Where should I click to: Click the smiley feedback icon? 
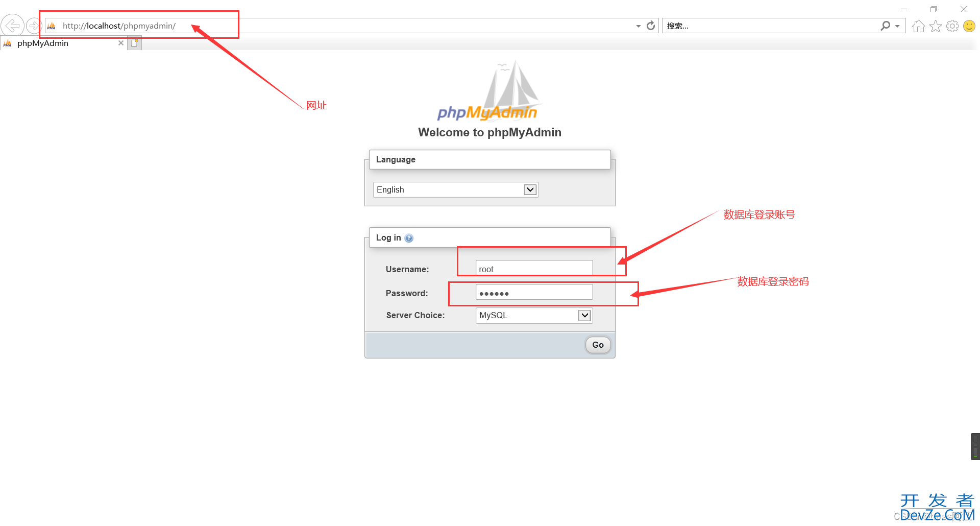coord(969,26)
